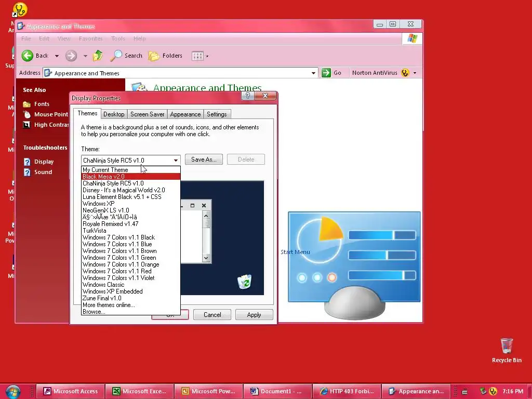Click the preview scrollbar down arrow
The height and width of the screenshot is (399, 532).
click(x=206, y=258)
